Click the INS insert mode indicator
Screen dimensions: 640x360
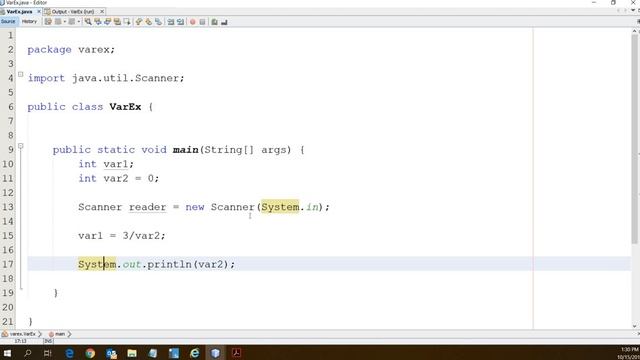pos(48,341)
